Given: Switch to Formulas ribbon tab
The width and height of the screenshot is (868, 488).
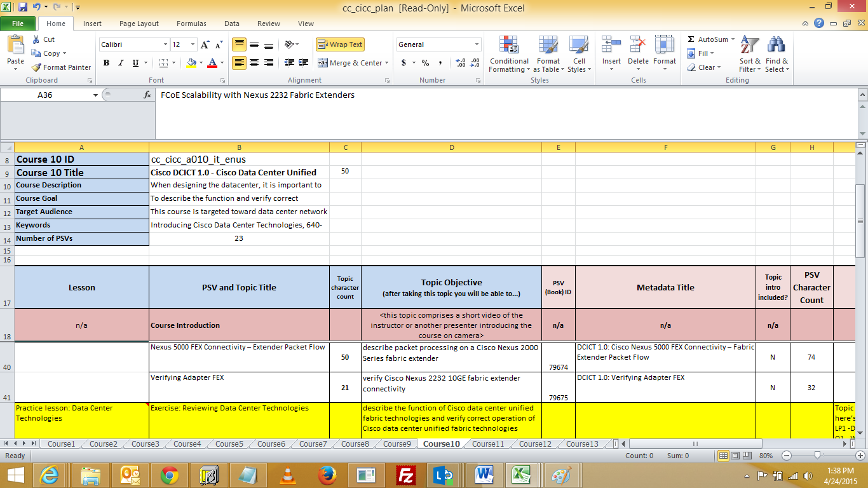Looking at the screenshot, I should (191, 24).
